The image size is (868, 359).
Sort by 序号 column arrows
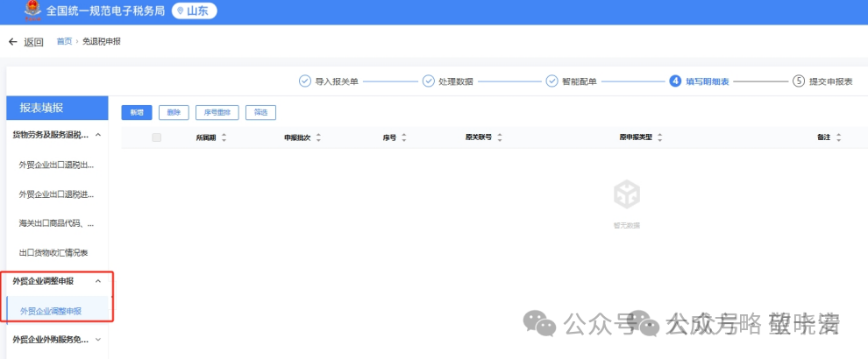pos(404,137)
